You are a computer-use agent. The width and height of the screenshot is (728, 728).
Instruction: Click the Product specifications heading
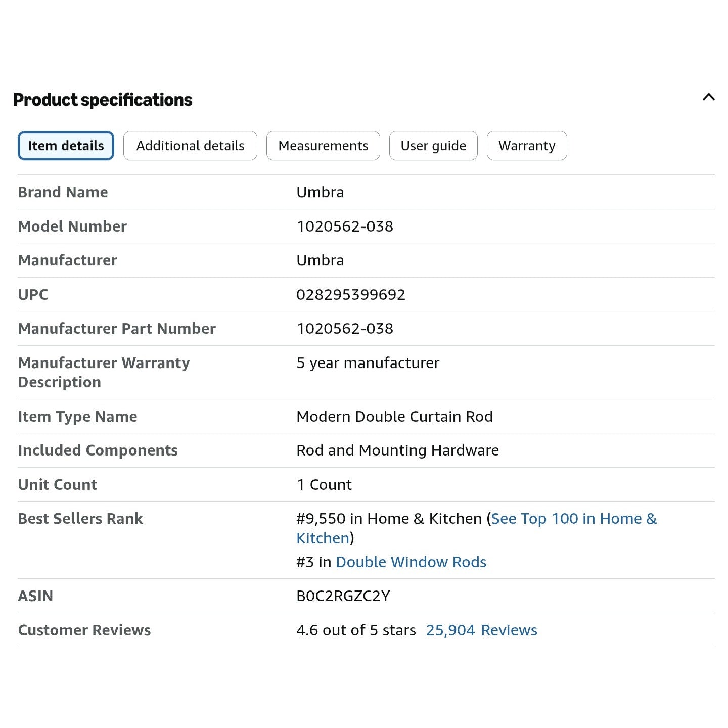click(x=103, y=100)
